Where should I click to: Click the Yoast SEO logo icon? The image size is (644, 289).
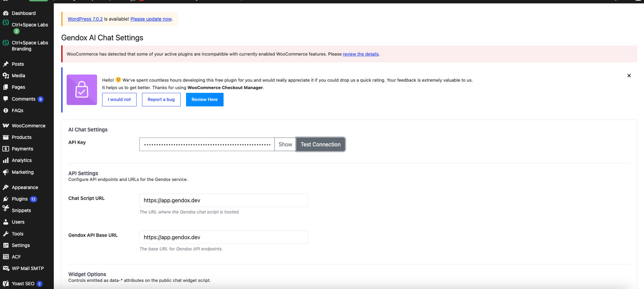[6, 284]
